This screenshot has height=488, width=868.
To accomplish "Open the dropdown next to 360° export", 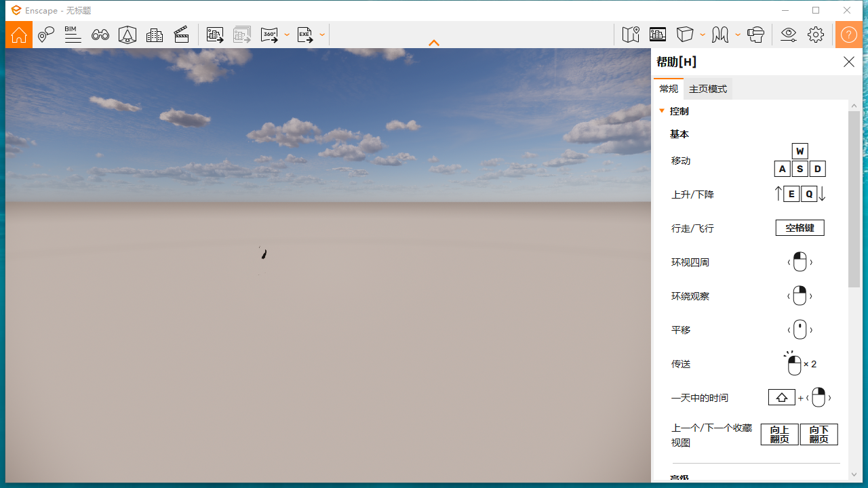I will click(287, 35).
